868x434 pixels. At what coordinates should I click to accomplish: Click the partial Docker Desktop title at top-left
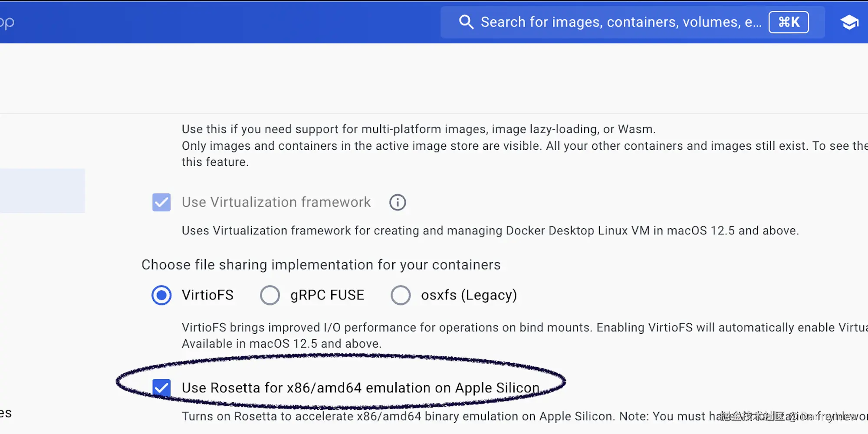[x=7, y=22]
